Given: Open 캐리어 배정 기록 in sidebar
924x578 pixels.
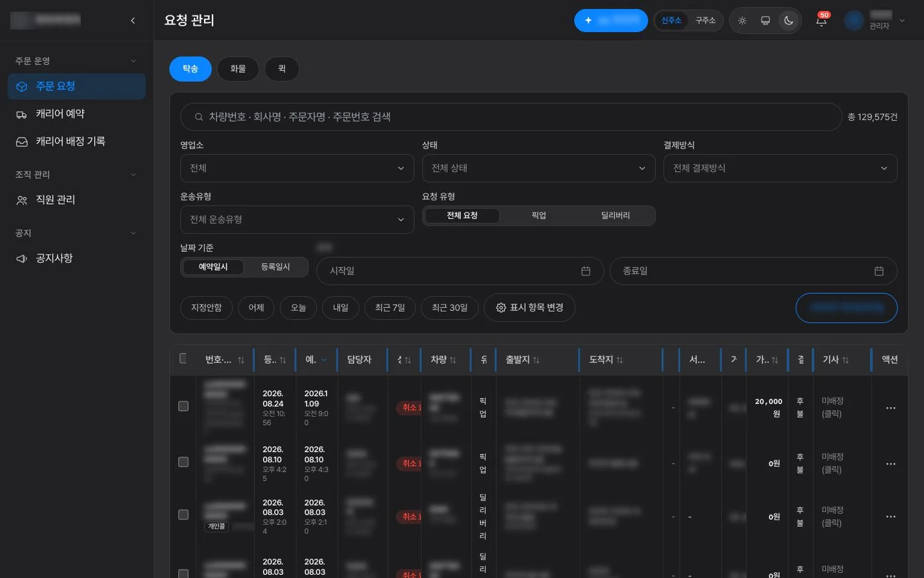Looking at the screenshot, I should (76, 141).
